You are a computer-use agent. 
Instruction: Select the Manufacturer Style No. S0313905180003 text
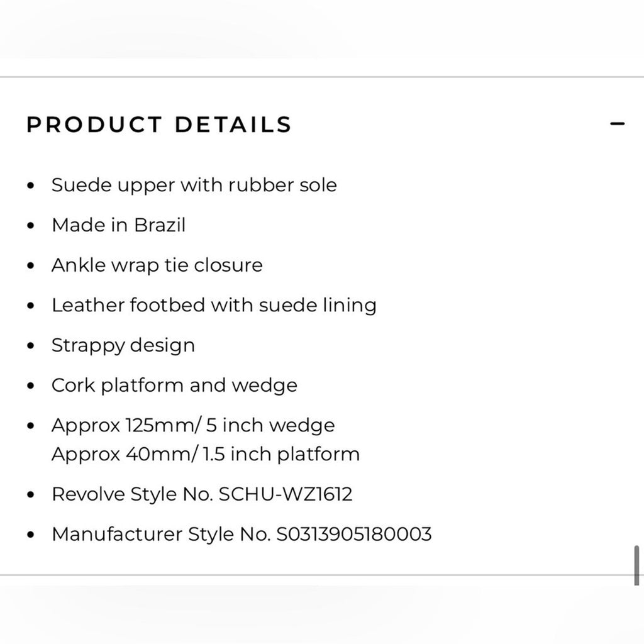pos(242,534)
